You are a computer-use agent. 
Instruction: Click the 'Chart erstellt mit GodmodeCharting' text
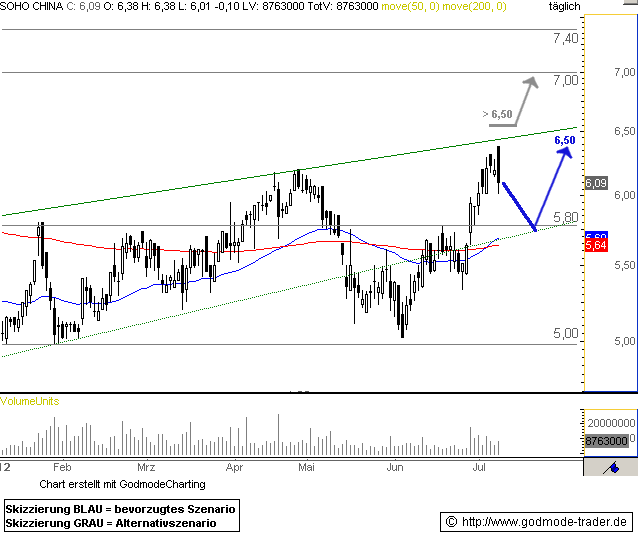(x=122, y=484)
